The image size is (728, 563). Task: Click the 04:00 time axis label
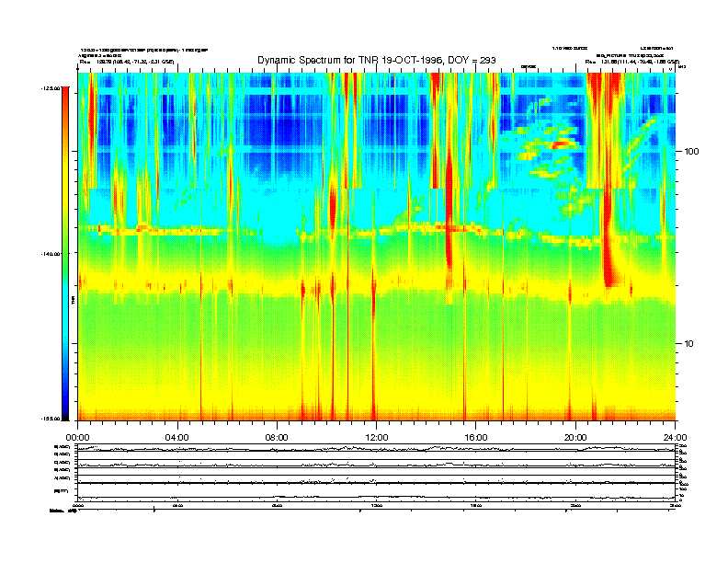click(177, 438)
